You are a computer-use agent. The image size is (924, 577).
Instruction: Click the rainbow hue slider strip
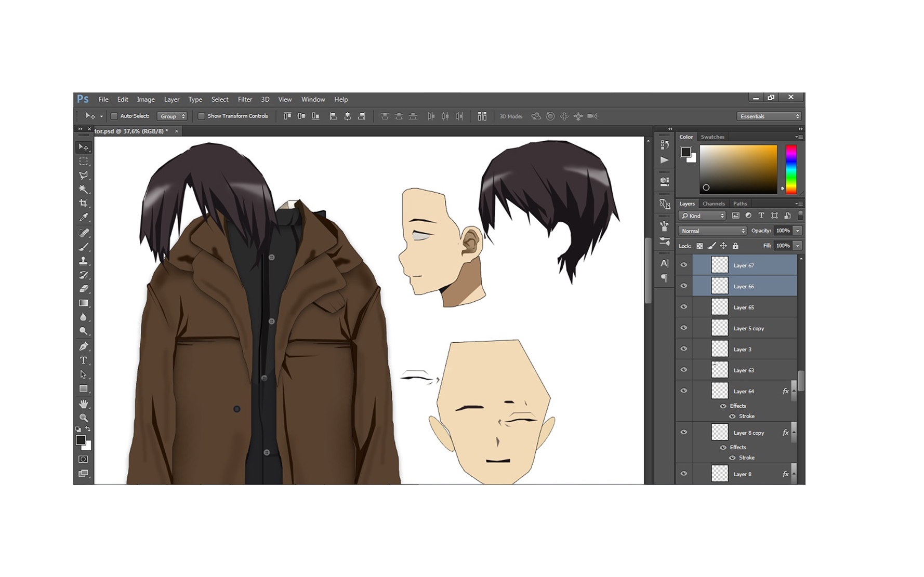[791, 169]
